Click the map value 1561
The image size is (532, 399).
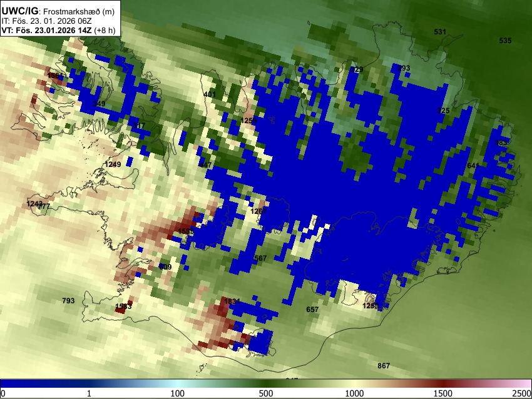pyautogui.click(x=55, y=76)
